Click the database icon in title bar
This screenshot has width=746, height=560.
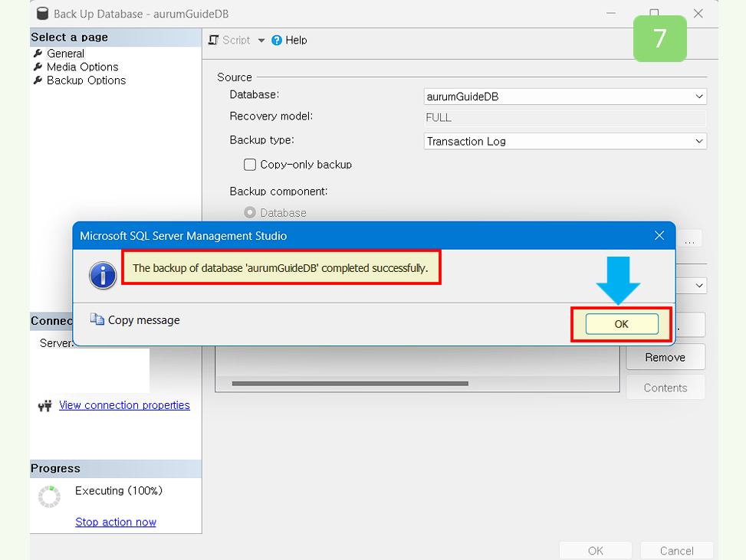[42, 14]
